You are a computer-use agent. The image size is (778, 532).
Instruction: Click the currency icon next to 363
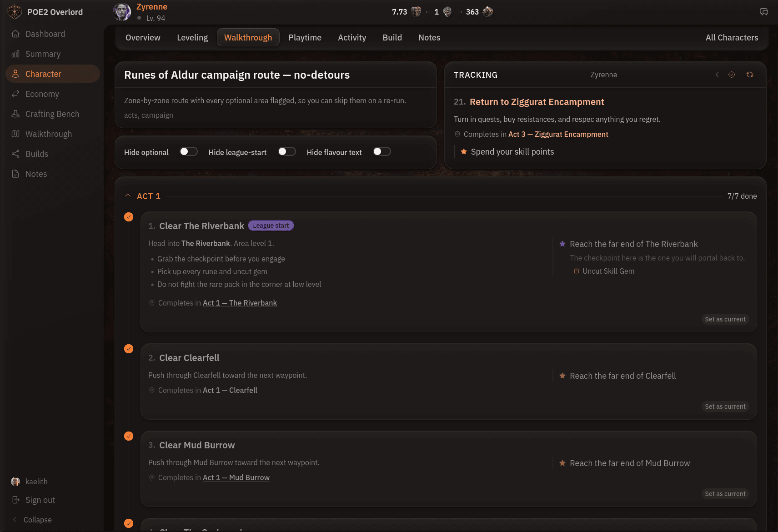pyautogui.click(x=488, y=12)
